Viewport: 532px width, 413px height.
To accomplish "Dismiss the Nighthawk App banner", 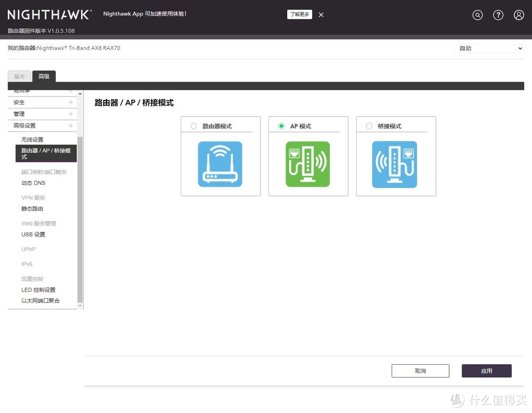I will 321,15.
